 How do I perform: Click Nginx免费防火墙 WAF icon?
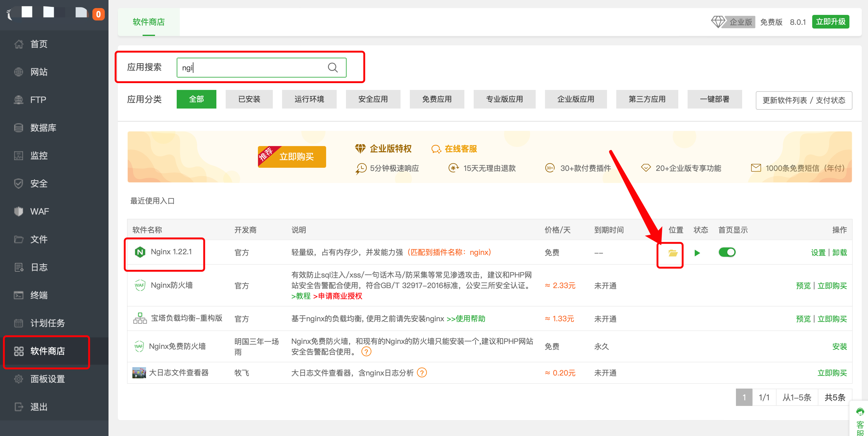point(139,346)
